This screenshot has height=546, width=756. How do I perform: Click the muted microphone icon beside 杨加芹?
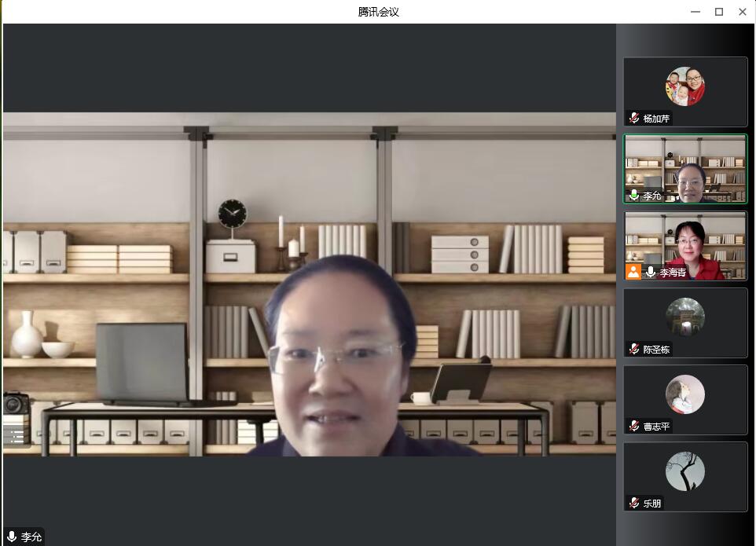634,119
